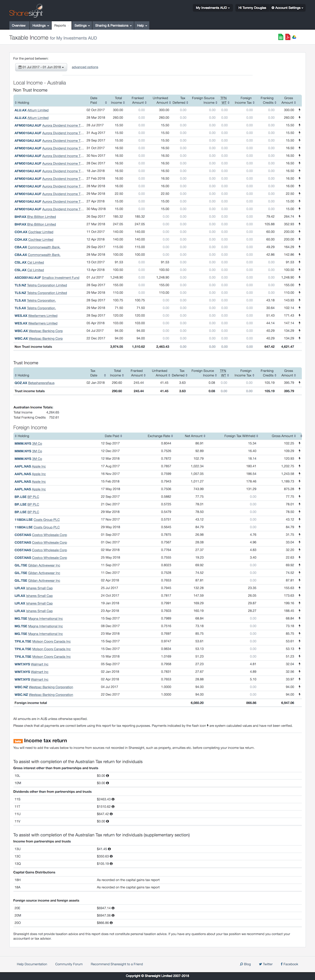Open the Blog footer link
Image resolution: width=315 pixels, height=980 pixels.
pyautogui.click(x=245, y=964)
